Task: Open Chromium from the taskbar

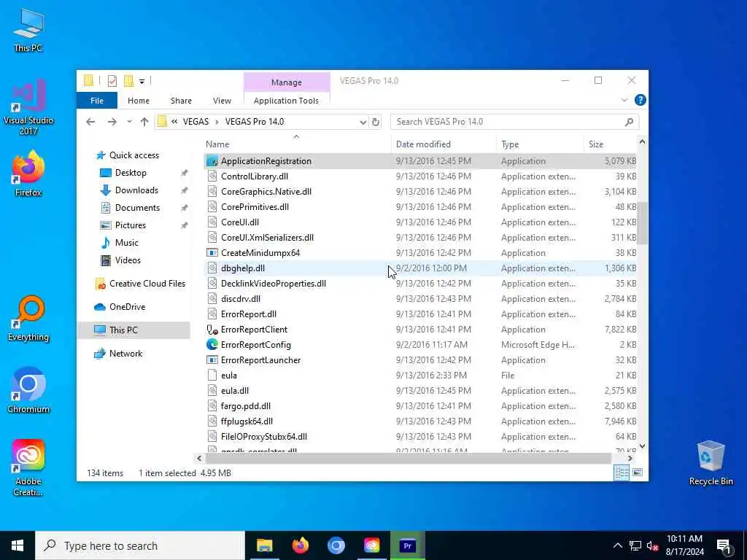Action: click(336, 545)
